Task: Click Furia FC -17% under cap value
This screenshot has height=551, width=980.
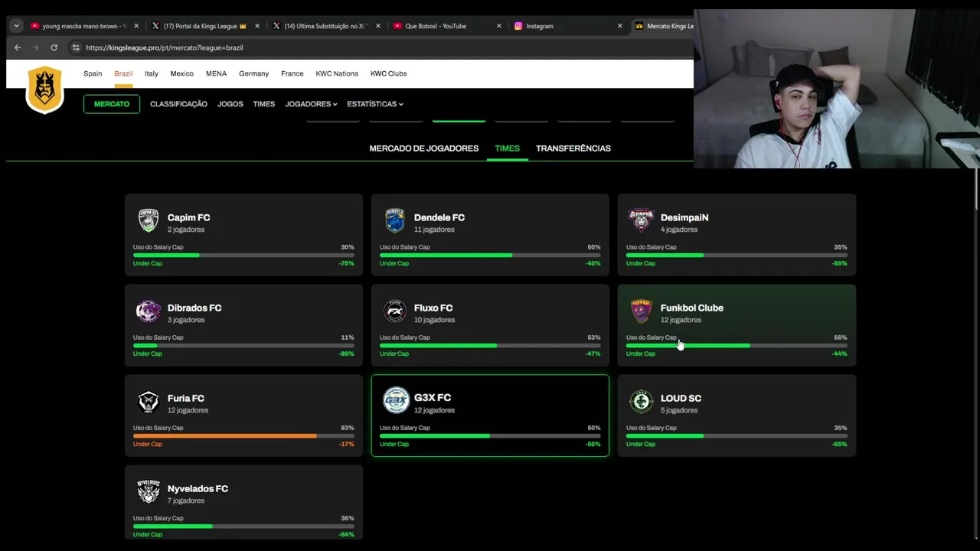Action: (x=347, y=444)
